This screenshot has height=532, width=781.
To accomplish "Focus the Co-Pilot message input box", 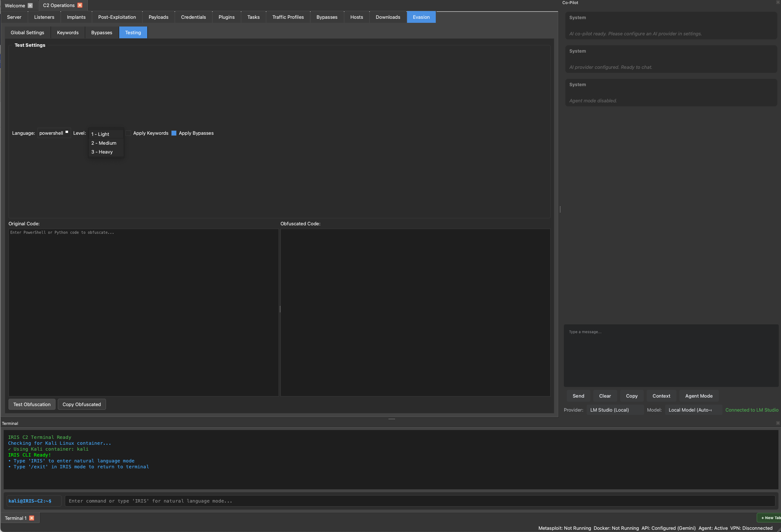I will click(x=671, y=355).
